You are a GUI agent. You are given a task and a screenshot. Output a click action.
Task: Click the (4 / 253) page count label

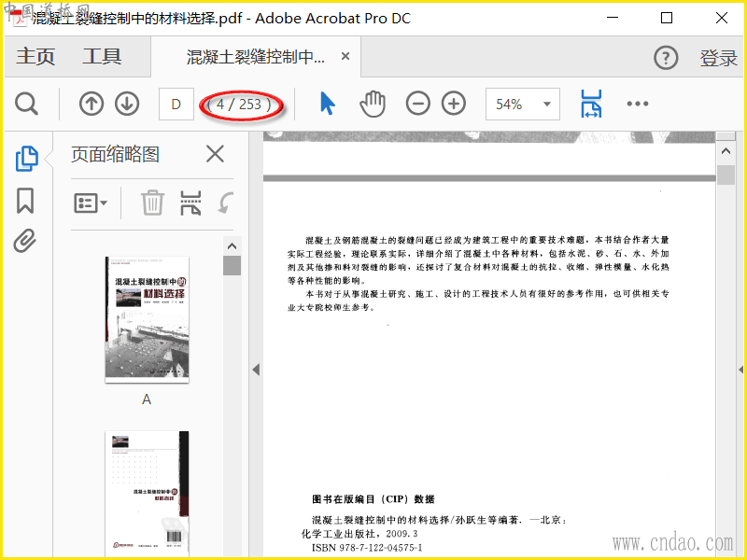(x=240, y=105)
